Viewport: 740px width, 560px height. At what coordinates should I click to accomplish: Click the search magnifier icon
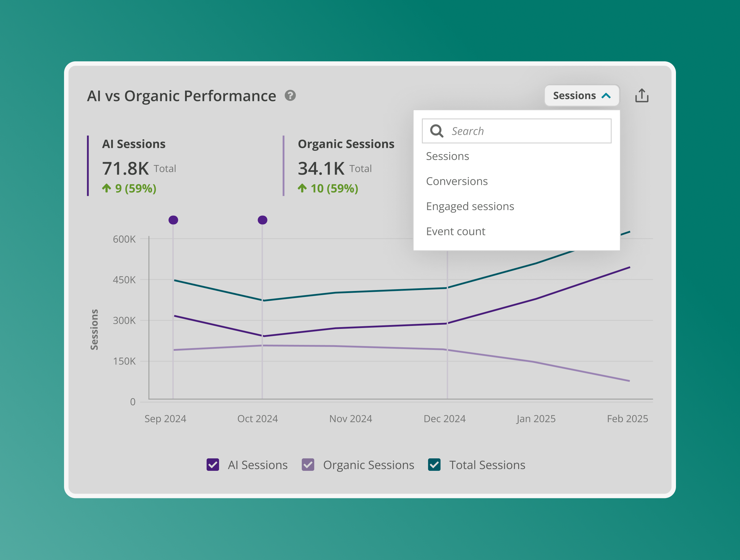coord(437,131)
